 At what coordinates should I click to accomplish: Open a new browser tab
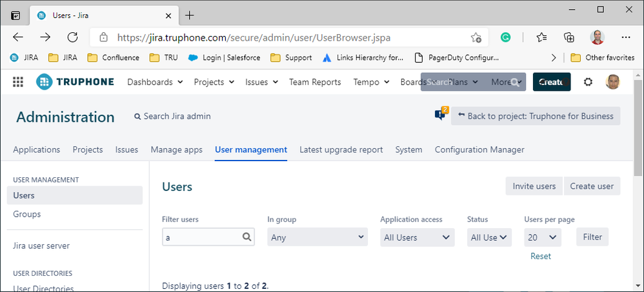pos(189,15)
